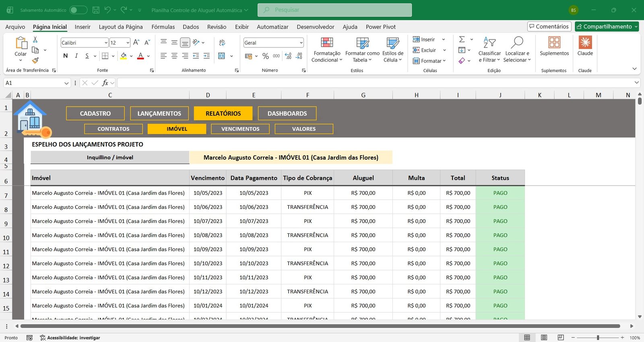Switch to the Exibir ribbon tab
Screen dimensions: 644x342
pos(242,27)
